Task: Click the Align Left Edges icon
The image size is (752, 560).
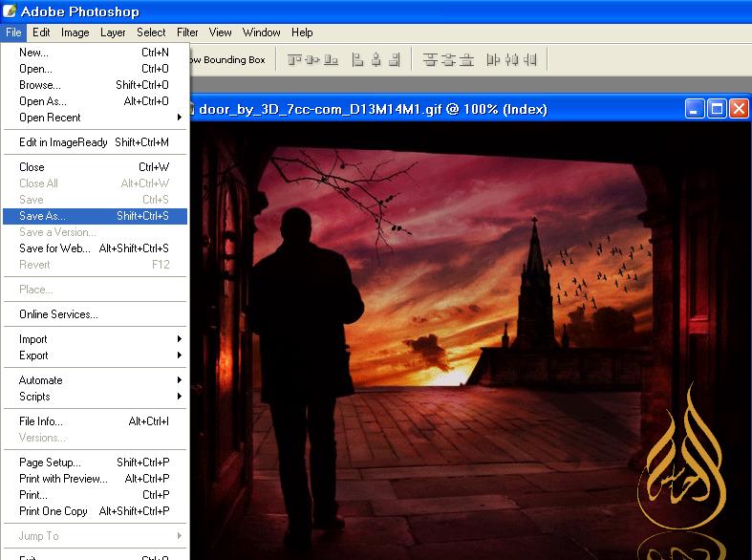Action: pos(358,60)
